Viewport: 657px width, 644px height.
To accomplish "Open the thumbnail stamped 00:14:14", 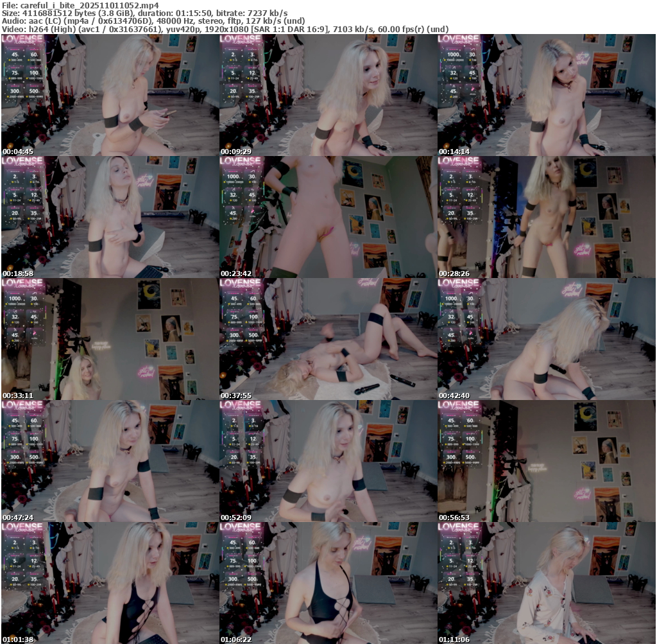I will point(547,95).
